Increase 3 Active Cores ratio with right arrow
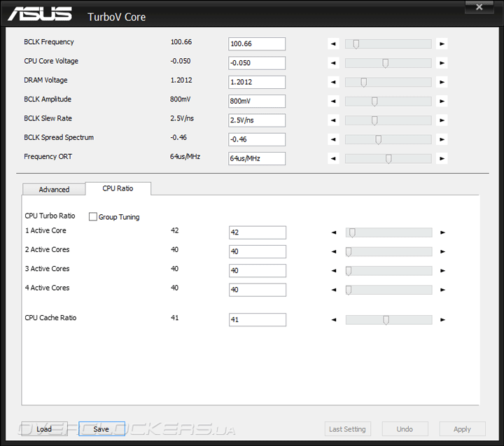The width and height of the screenshot is (504, 446). [x=442, y=271]
